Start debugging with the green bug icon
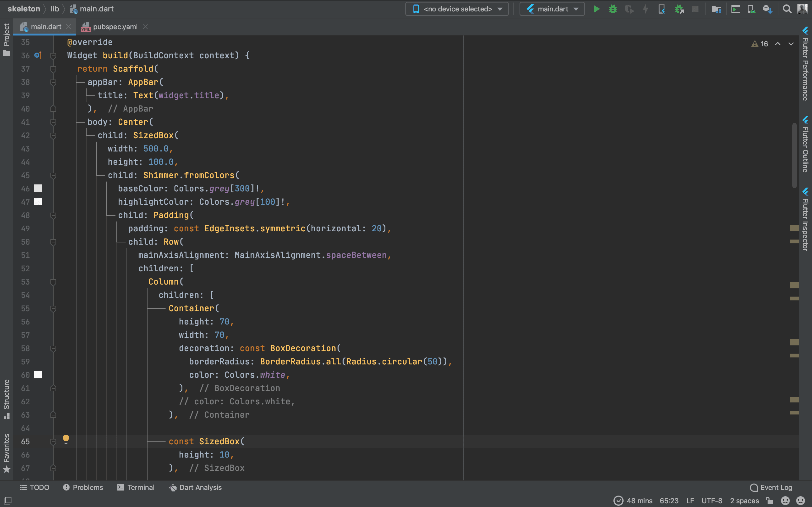Image resolution: width=812 pixels, height=507 pixels. [613, 9]
